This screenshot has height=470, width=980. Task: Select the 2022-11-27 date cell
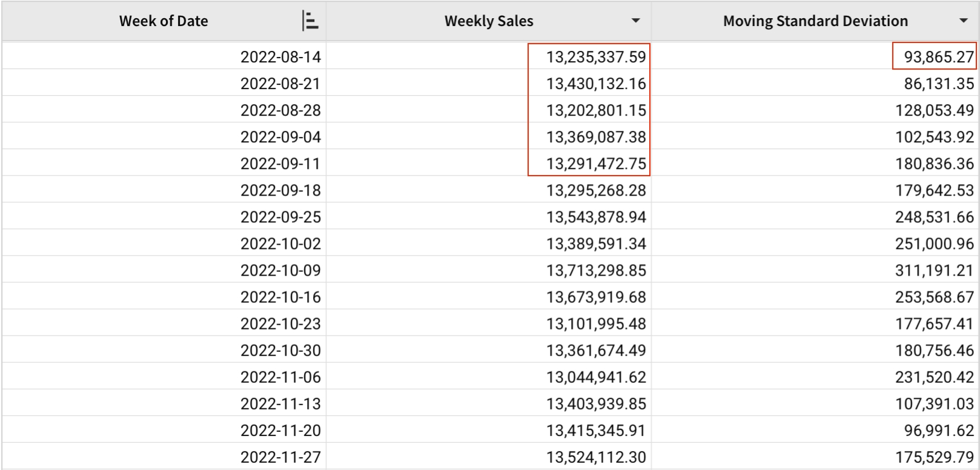280,457
